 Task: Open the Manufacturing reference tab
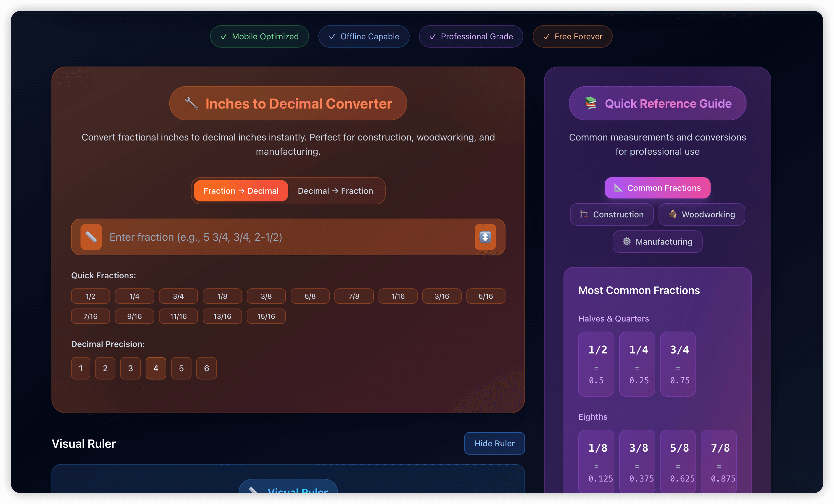coord(657,242)
